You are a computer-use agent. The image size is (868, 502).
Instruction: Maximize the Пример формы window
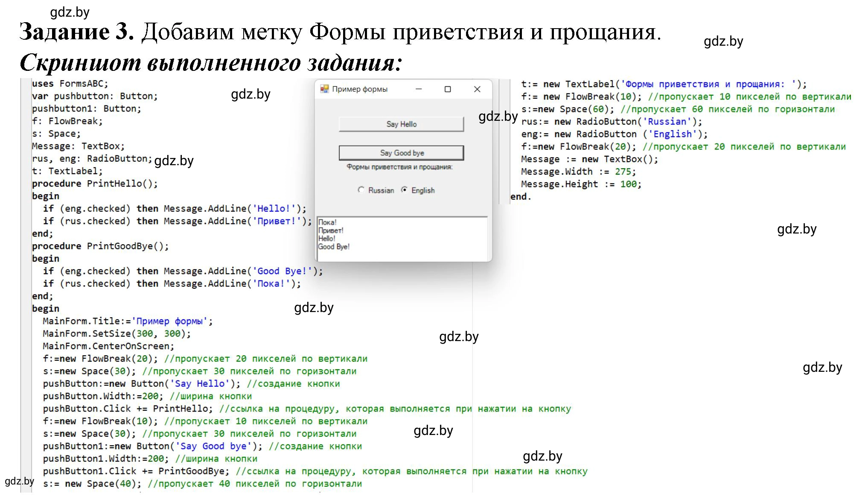tap(448, 89)
